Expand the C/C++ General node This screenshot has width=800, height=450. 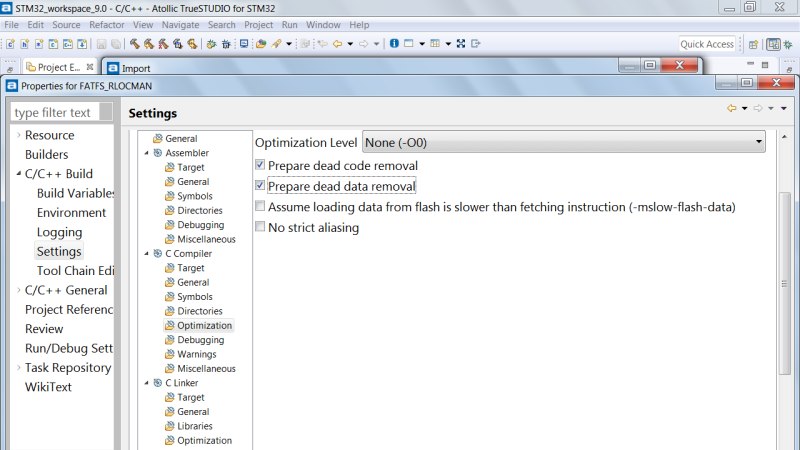click(18, 290)
